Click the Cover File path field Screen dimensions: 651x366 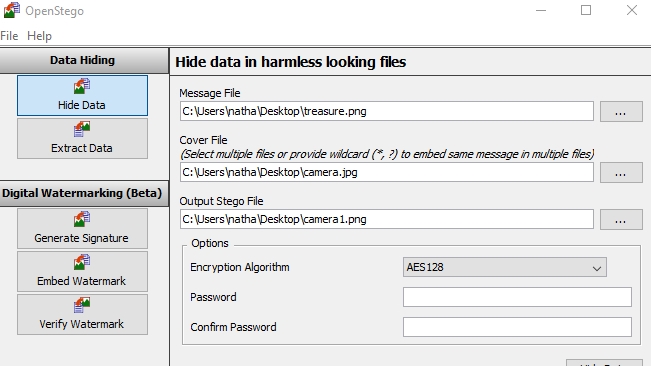coord(387,172)
